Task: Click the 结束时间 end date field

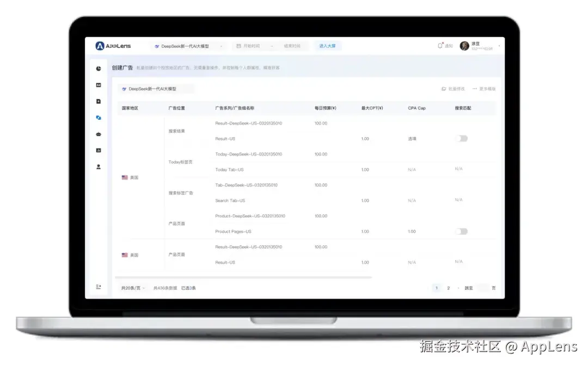Action: [x=292, y=46]
